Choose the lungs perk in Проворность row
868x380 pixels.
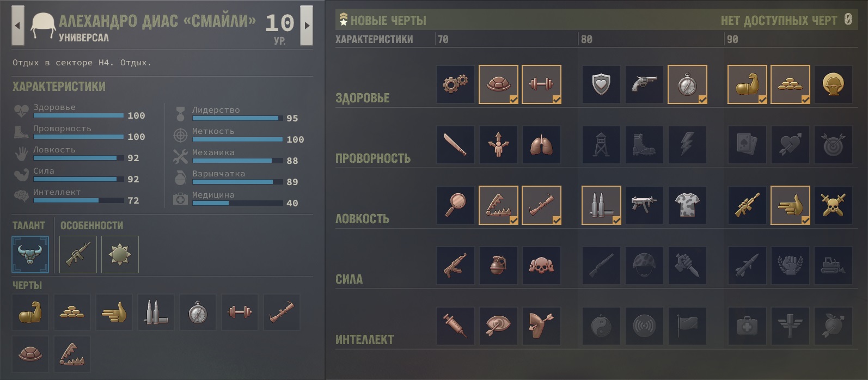pos(541,145)
